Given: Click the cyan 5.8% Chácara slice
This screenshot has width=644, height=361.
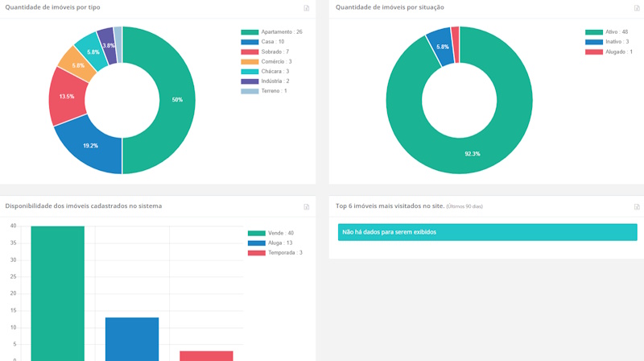Looking at the screenshot, I should (93, 51).
